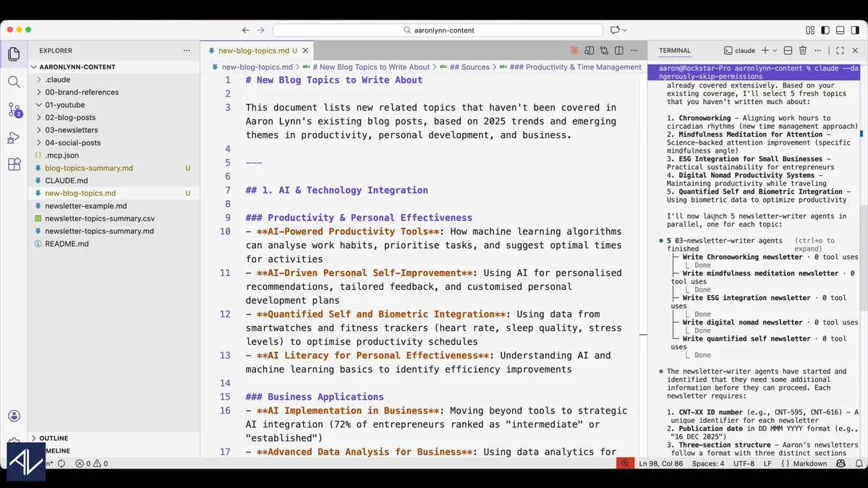Maximize the terminal panel size

(840, 51)
